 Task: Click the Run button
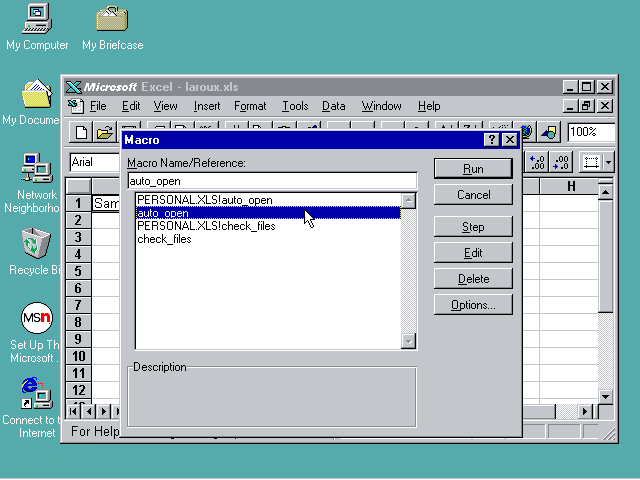tap(473, 169)
